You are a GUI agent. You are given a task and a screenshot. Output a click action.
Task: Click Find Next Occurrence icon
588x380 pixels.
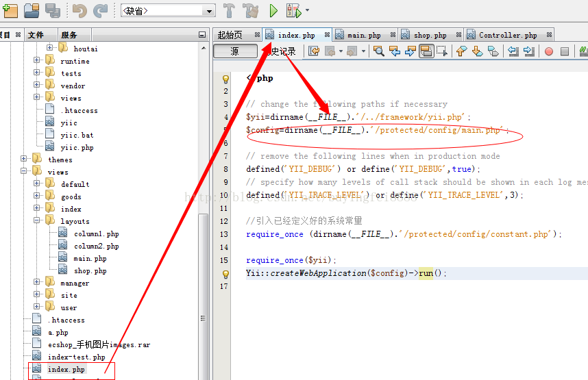click(x=410, y=51)
